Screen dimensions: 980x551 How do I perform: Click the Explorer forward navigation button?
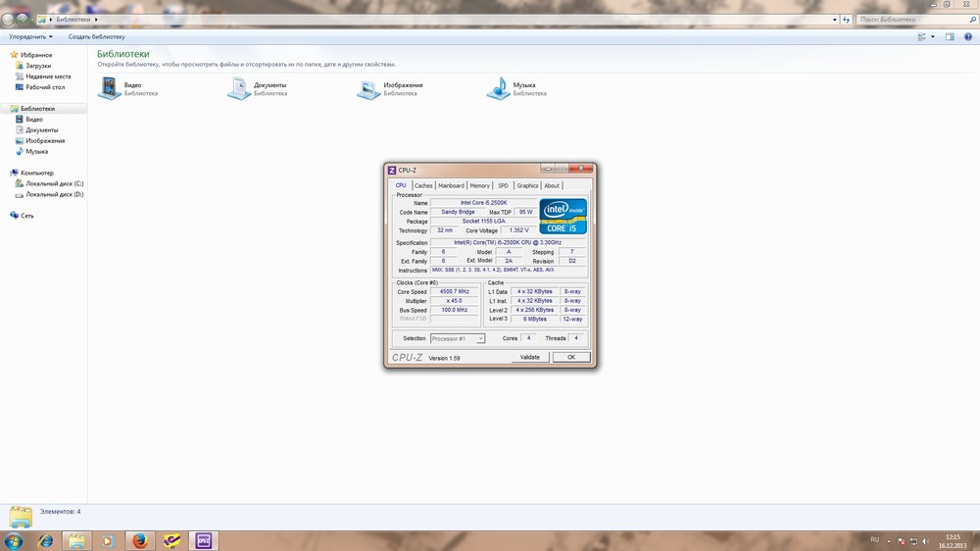pyautogui.click(x=23, y=20)
